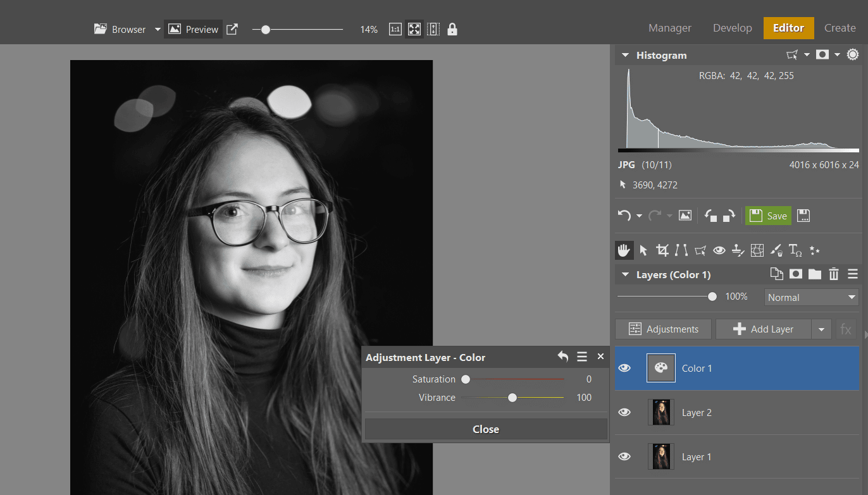Hide the Color 1 layer

tap(624, 368)
